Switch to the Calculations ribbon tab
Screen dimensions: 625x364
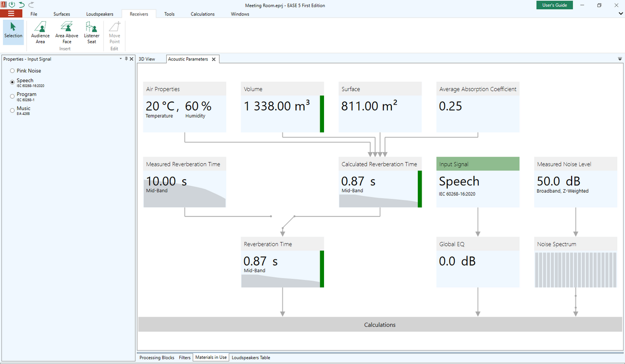point(202,14)
